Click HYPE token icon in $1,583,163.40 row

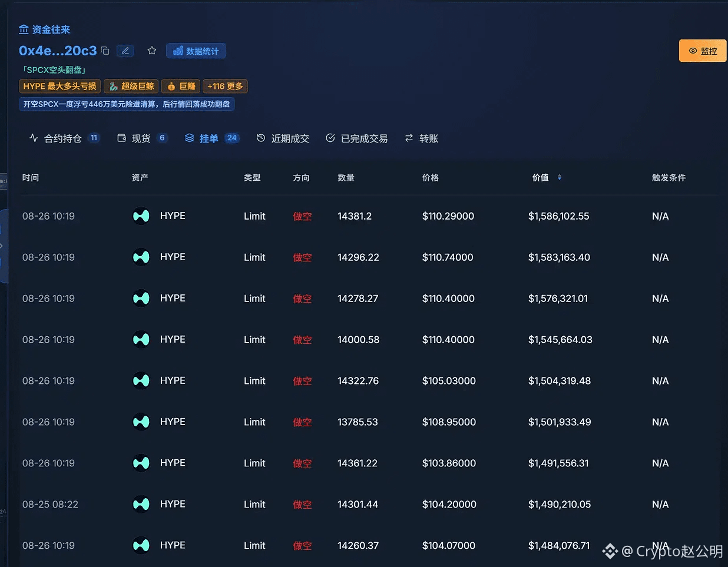pos(141,257)
